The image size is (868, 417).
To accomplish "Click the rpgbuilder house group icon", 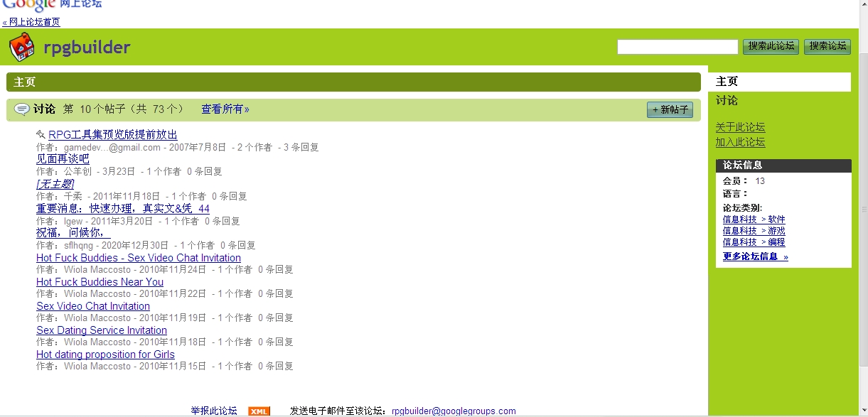I will pyautogui.click(x=21, y=48).
